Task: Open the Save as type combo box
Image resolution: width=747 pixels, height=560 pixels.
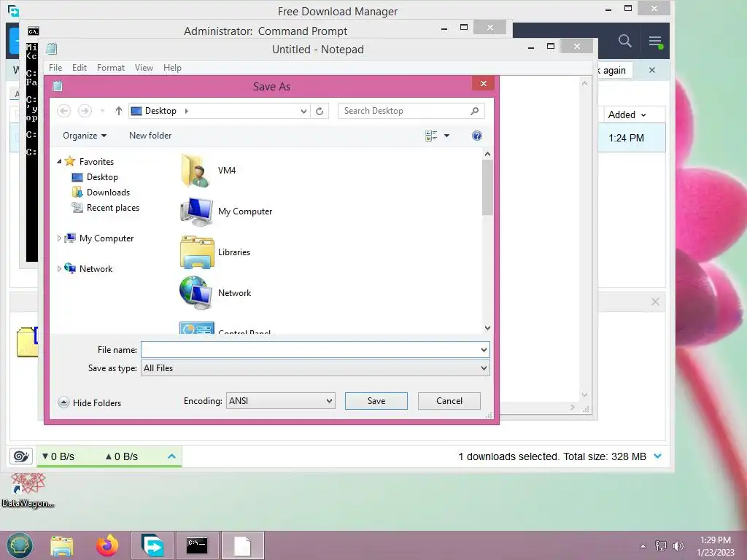Action: coord(315,368)
